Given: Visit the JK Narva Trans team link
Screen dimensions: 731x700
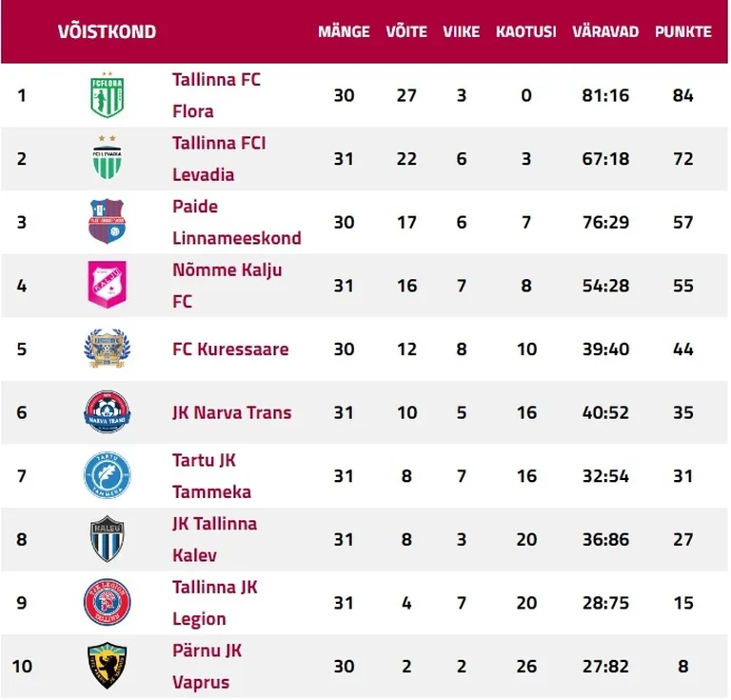Looking at the screenshot, I should (231, 412).
